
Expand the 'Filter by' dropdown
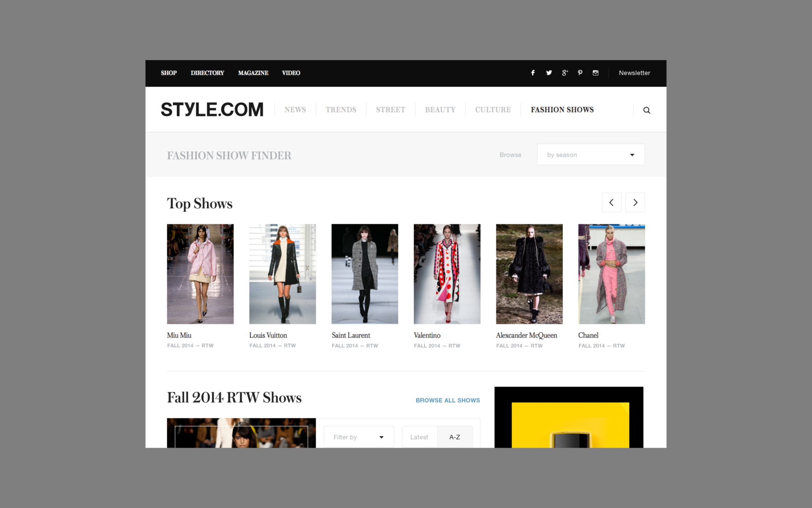358,437
